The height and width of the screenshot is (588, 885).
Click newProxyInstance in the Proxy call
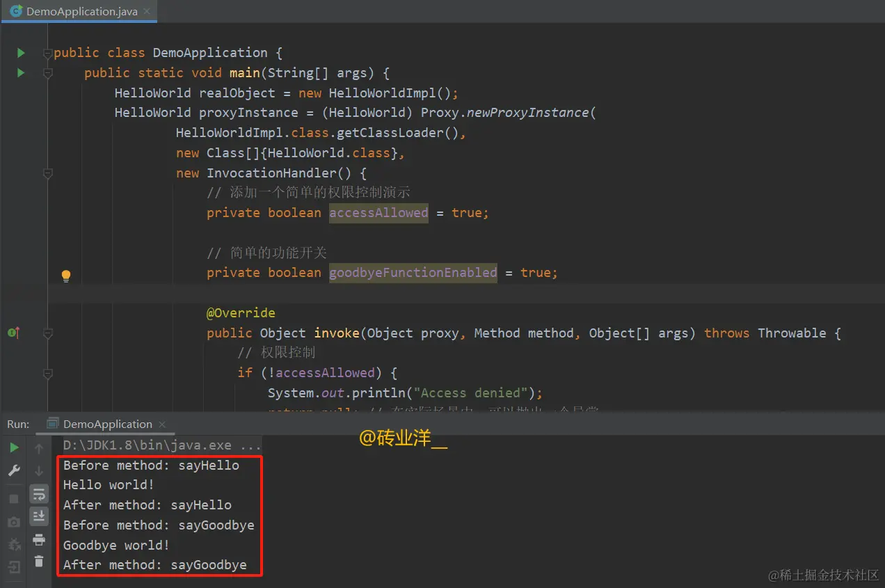pyautogui.click(x=527, y=113)
